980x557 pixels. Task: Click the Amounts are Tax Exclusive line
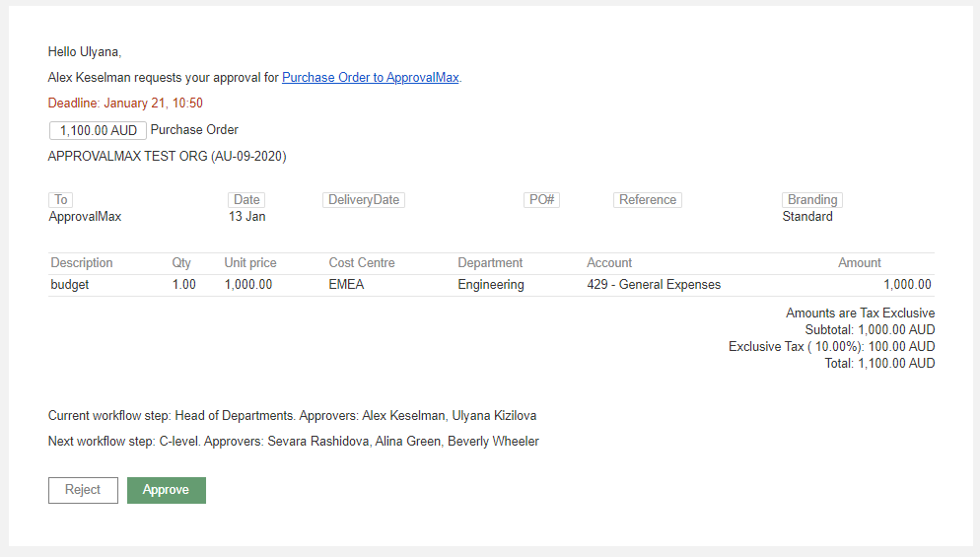[860, 313]
